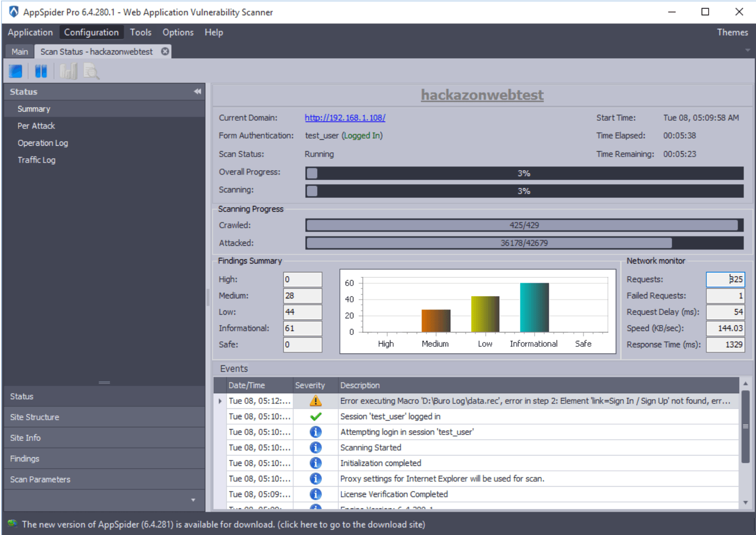Viewport: 756px width, 535px height.
Task: Click the pause scan toolbar icon
Action: [x=41, y=71]
